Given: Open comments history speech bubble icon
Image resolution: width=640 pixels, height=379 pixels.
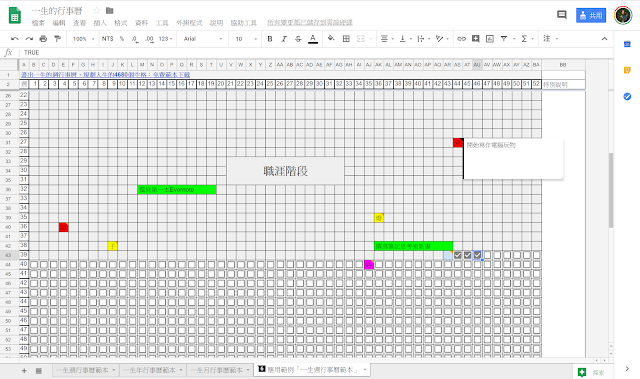Looking at the screenshot, I should (x=562, y=15).
